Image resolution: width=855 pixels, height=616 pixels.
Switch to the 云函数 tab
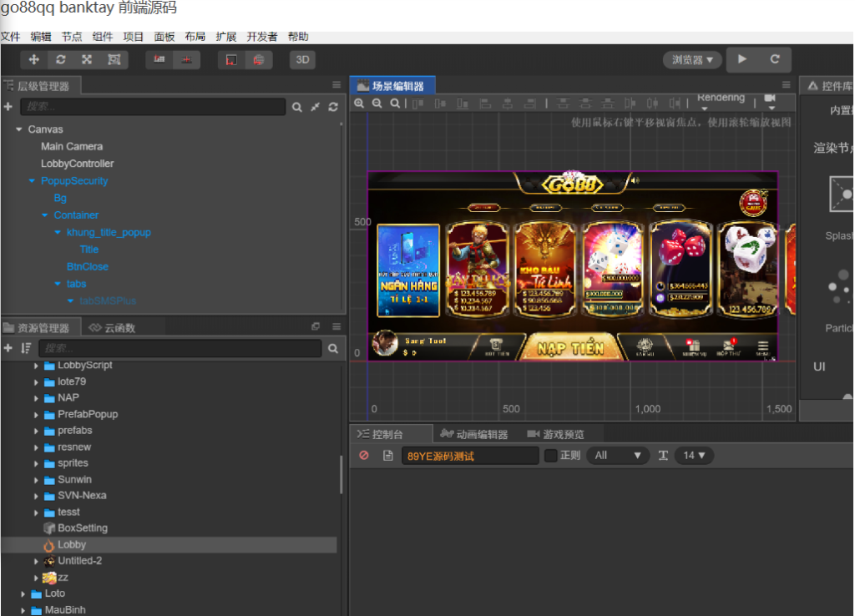click(113, 327)
